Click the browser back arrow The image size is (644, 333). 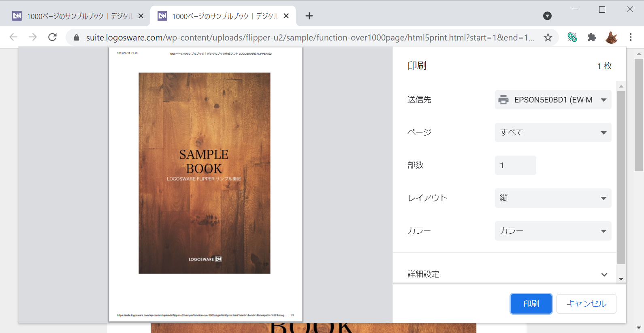click(x=13, y=37)
